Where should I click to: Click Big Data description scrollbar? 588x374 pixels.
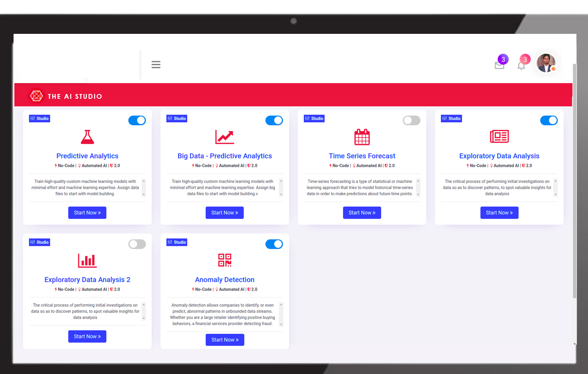pyautogui.click(x=281, y=188)
